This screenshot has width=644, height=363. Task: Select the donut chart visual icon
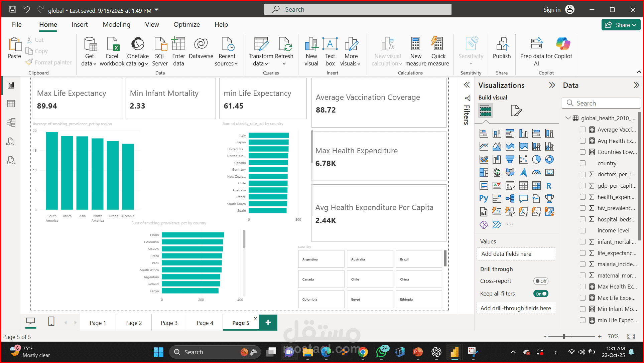[x=549, y=159]
